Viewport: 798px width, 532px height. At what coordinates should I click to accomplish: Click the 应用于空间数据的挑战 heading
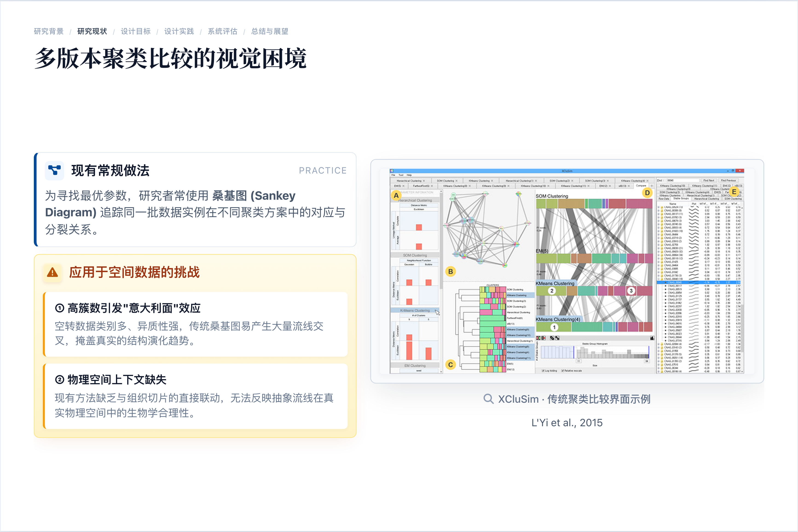click(134, 272)
